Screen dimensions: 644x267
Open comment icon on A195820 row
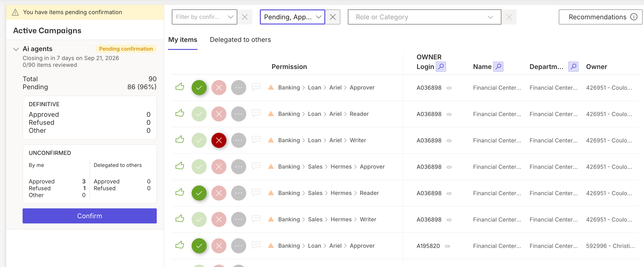(x=256, y=245)
